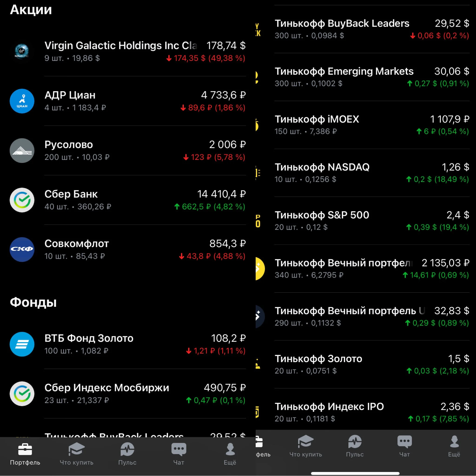
Task: Tap Сбер Индекс Мосбиржи value 490,75 ₽
Action: point(225,388)
